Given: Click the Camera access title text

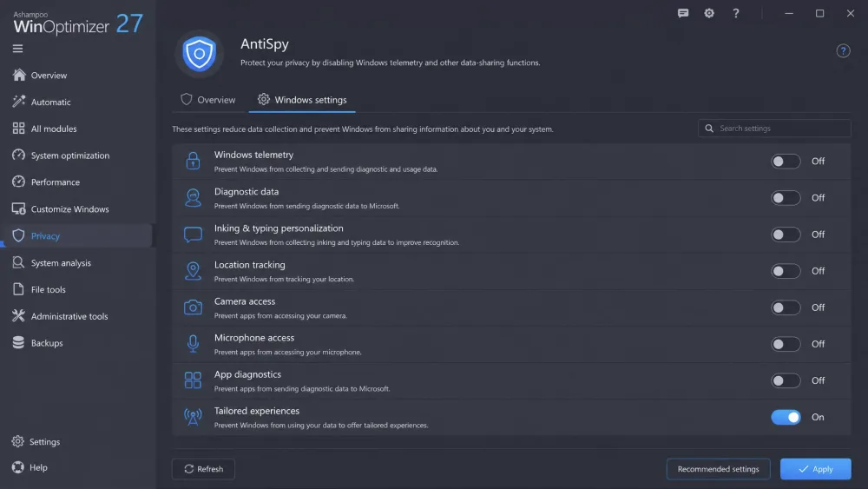Looking at the screenshot, I should (x=245, y=301).
